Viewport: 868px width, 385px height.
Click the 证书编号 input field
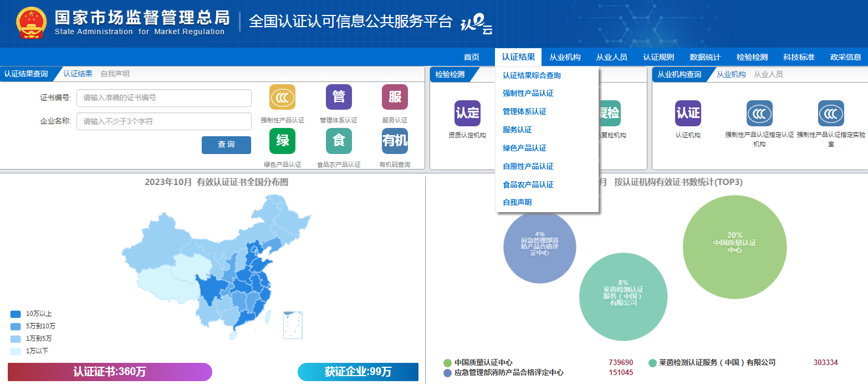click(x=164, y=98)
